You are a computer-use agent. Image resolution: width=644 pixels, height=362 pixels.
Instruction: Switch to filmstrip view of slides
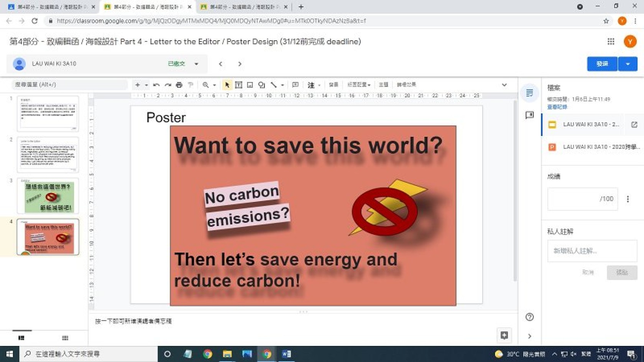(21, 338)
